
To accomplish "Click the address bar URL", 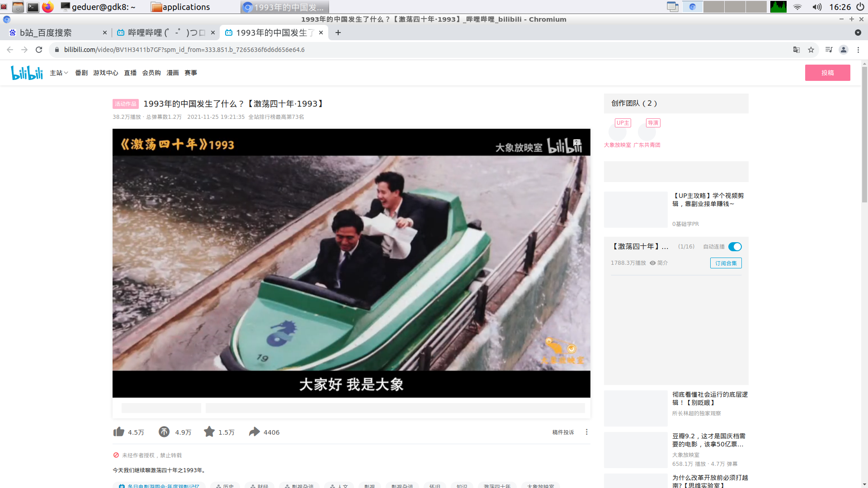I will (x=184, y=50).
